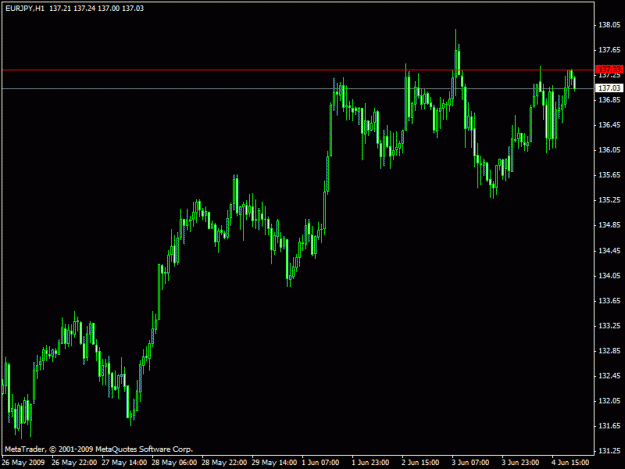Click the 136.05 price scale value
625x469 pixels.
pos(609,150)
